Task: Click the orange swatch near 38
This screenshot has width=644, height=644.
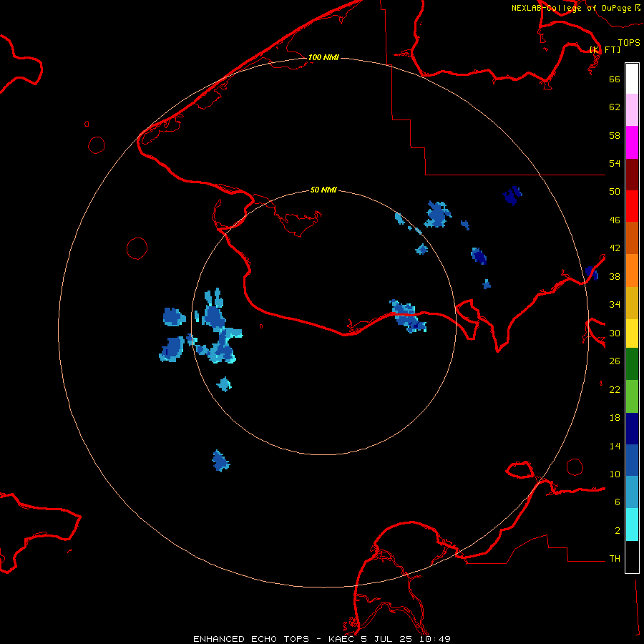Action: tap(632, 270)
